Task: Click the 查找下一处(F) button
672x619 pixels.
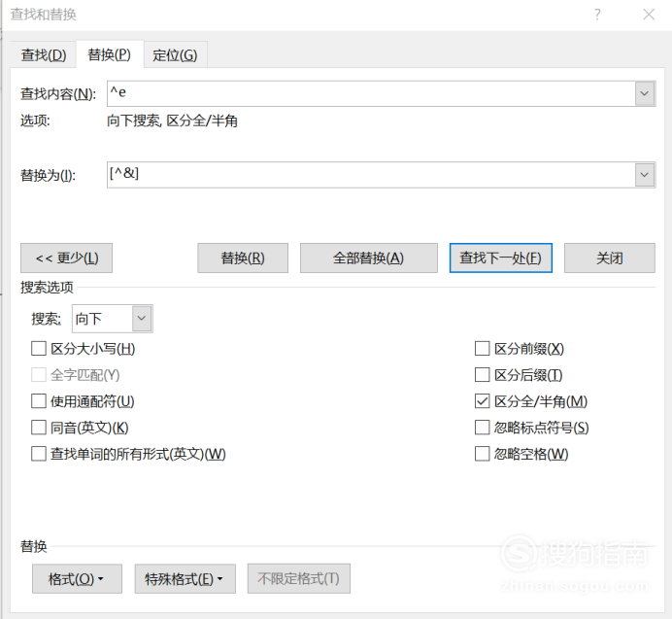Action: (500, 258)
